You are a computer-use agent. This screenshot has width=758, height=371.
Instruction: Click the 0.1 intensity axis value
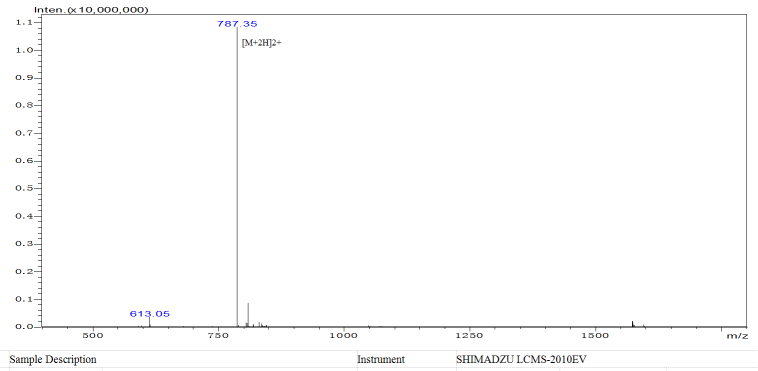[23, 299]
